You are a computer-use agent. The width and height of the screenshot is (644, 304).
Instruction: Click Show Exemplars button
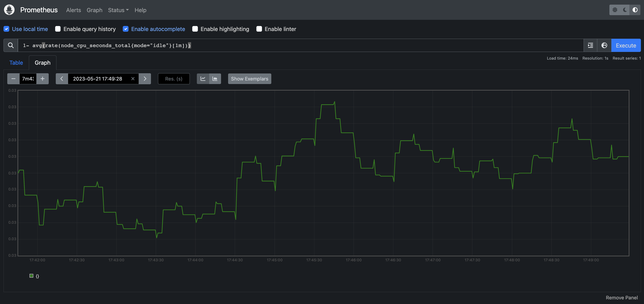click(x=249, y=79)
